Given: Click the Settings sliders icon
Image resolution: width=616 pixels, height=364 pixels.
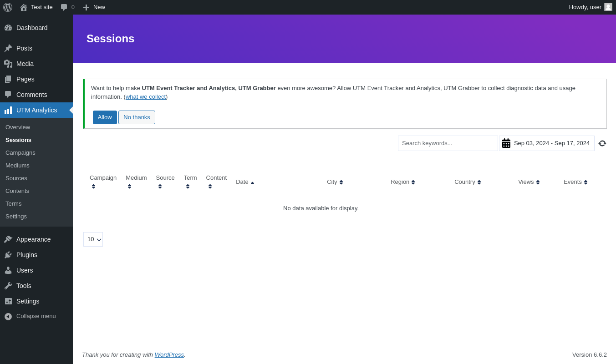Looking at the screenshot, I should click(8, 301).
